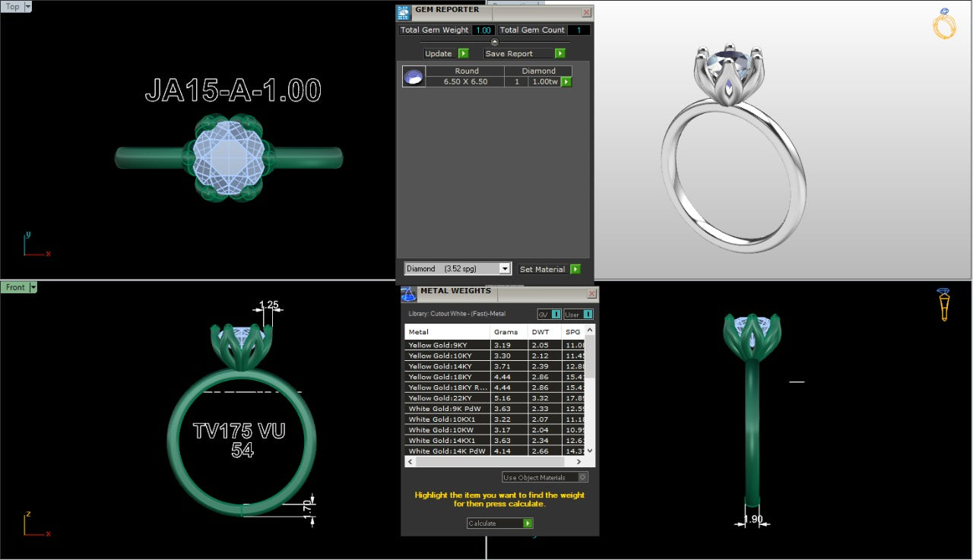This screenshot has width=973, height=560.
Task: Toggle the User library switch
Action: [578, 315]
